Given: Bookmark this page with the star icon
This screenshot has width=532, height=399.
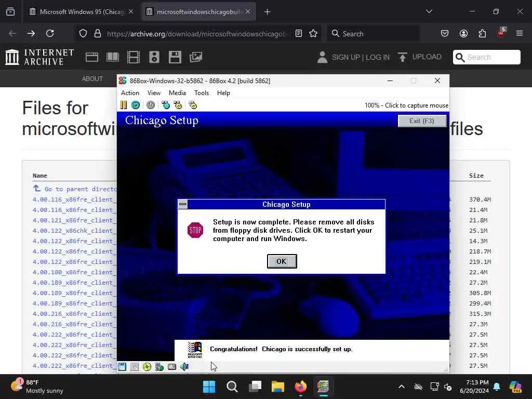Looking at the screenshot, I should click(x=313, y=33).
